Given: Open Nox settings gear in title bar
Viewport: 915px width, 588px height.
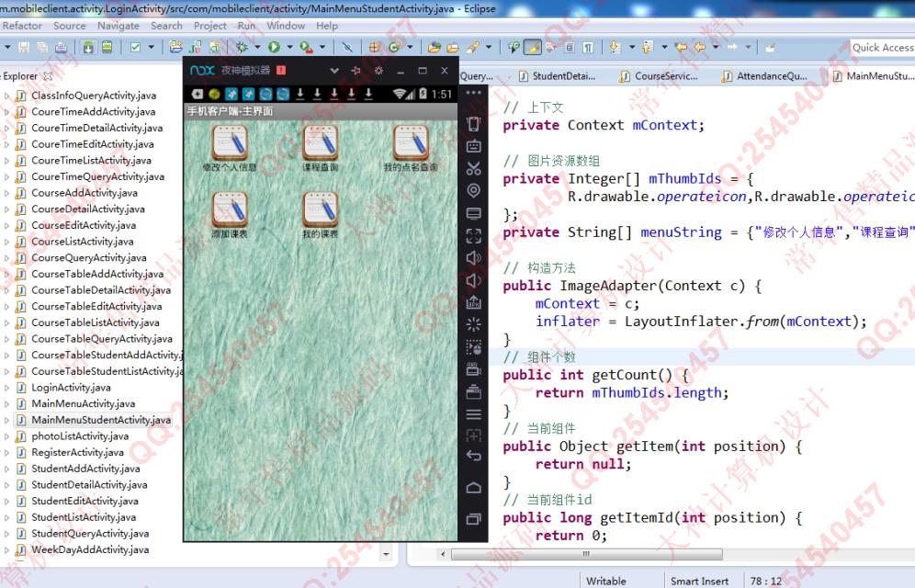Looking at the screenshot, I should point(378,71).
